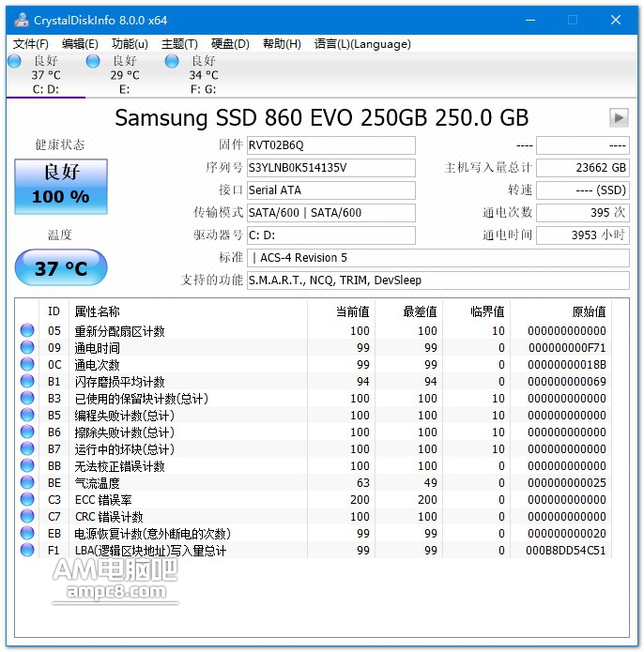This screenshot has height=652, width=644.
Task: Click the drive letter field in the disk details
Action: [331, 235]
